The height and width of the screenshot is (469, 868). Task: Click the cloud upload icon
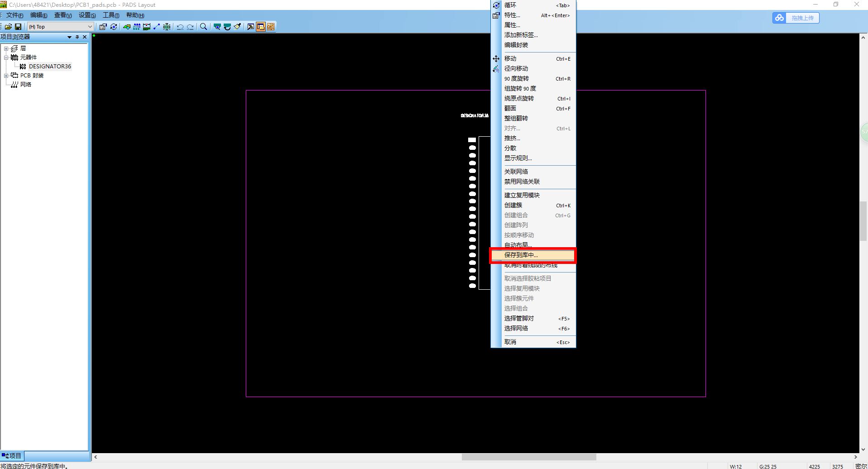coord(779,18)
